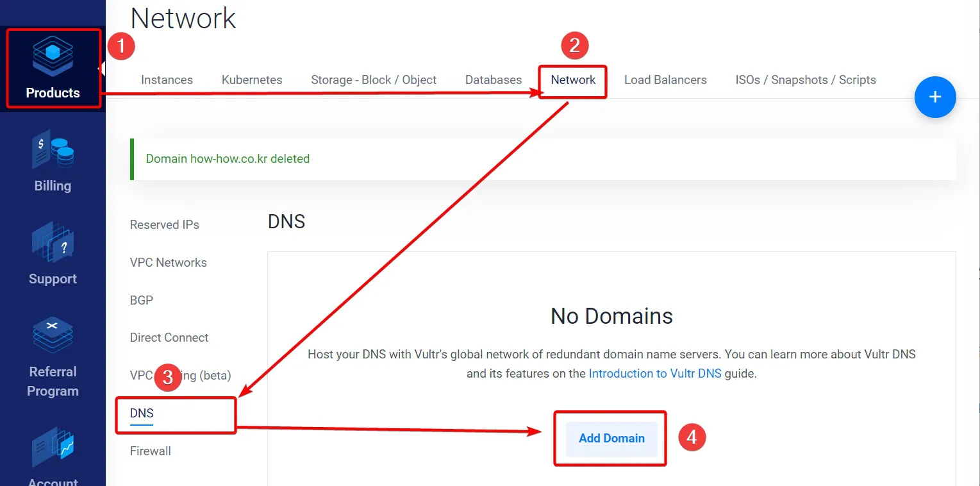Collapse the sidebar with the arrow handle
Screen dimensions: 980x486
tap(101, 68)
